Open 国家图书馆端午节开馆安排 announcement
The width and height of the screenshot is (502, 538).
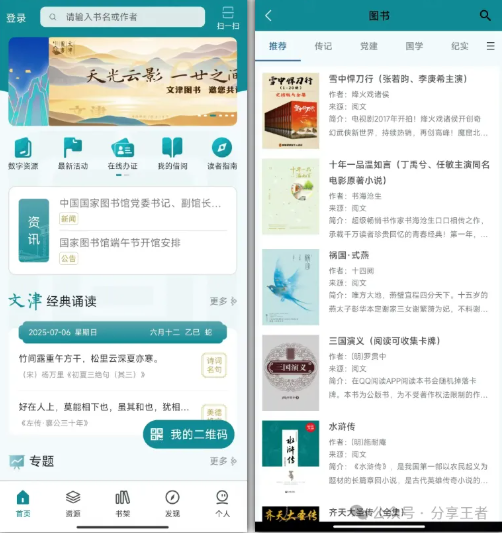click(120, 243)
